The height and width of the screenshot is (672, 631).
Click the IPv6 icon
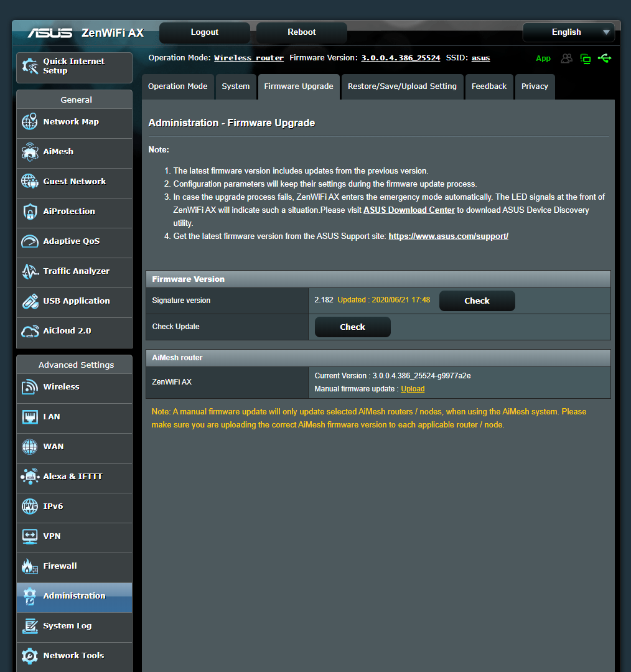click(x=30, y=506)
